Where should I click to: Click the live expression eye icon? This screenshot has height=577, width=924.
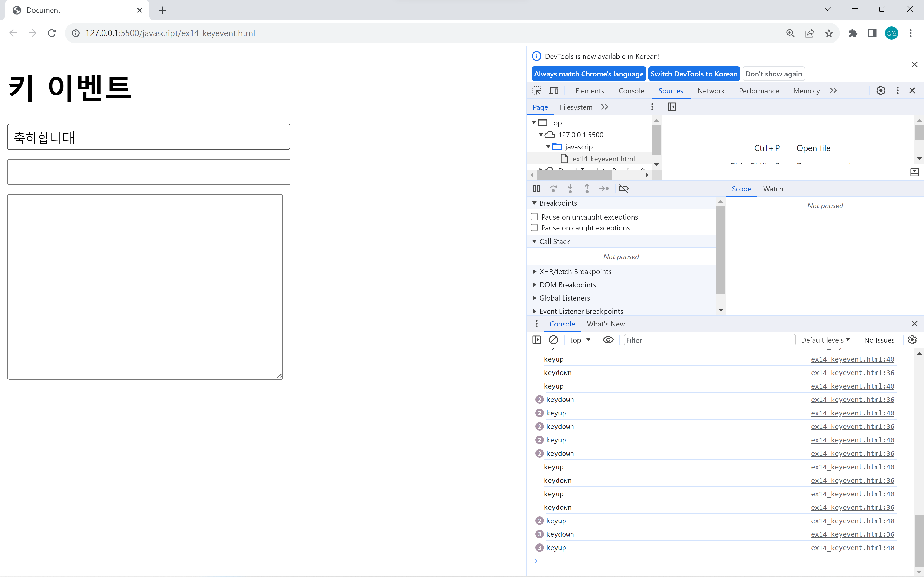(x=608, y=340)
